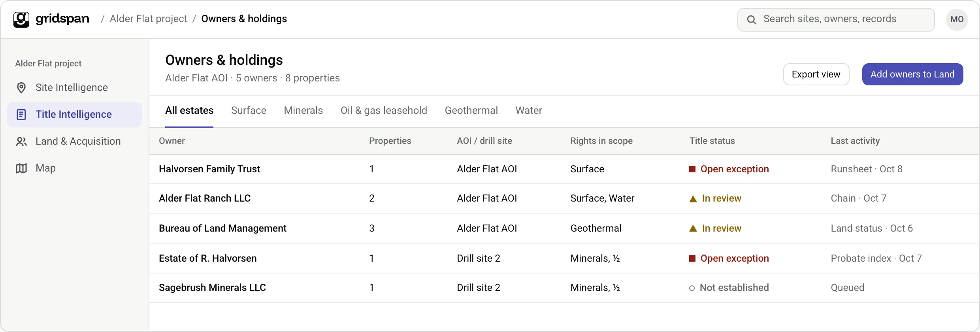
Task: Click Halvorsen Family Trust red exception square
Action: coord(692,169)
